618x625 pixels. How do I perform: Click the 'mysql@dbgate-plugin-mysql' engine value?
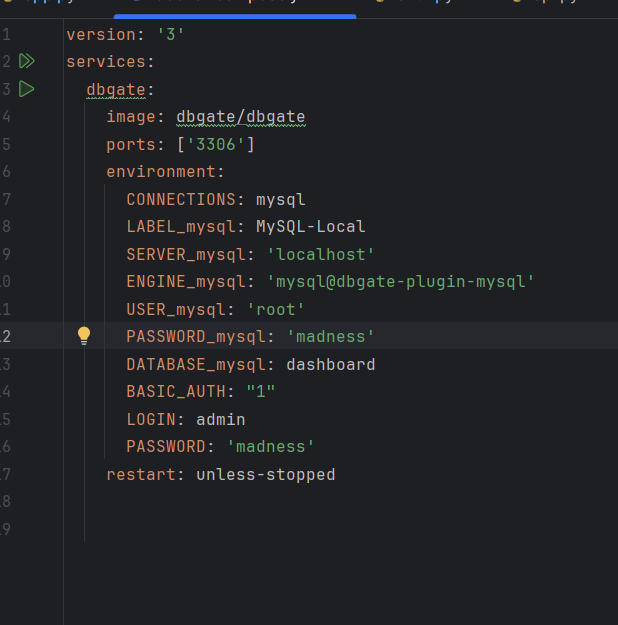(x=400, y=282)
